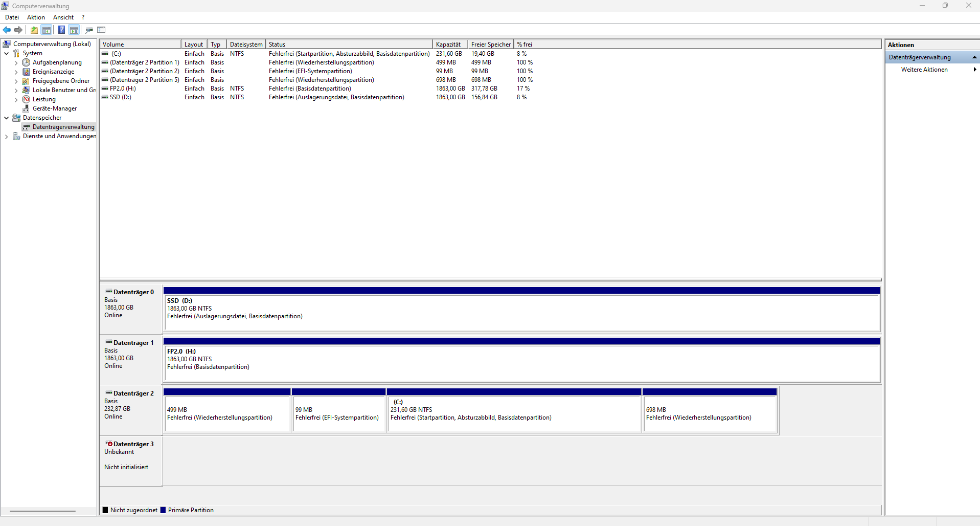Screen dimensions: 980x526
Task: Click the Aufgabenplanung clock icon
Action: click(27, 62)
